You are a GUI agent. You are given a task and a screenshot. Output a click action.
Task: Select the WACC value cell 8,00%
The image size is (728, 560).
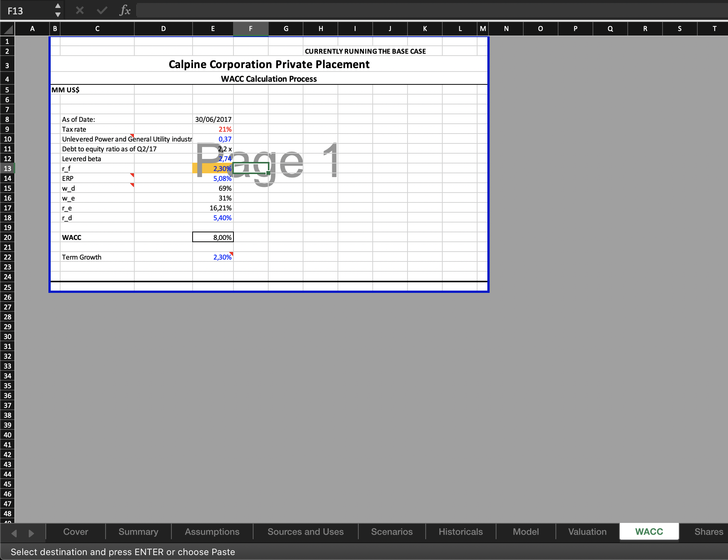point(213,237)
